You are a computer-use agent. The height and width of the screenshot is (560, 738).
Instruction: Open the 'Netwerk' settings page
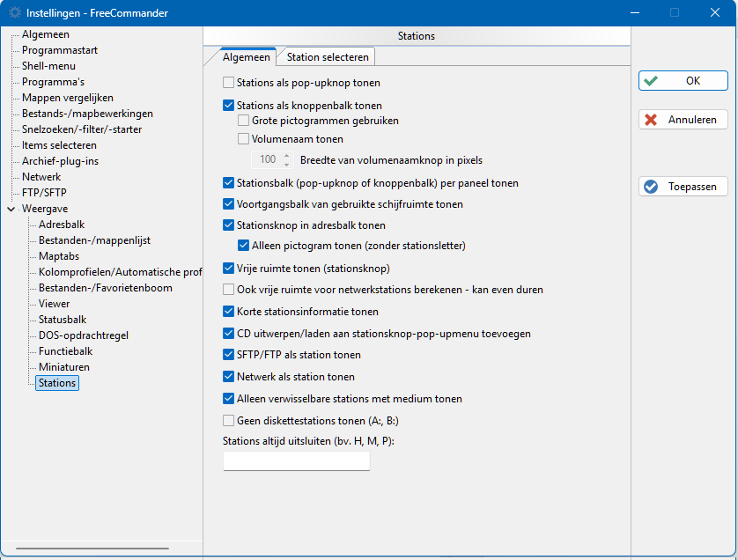[41, 177]
